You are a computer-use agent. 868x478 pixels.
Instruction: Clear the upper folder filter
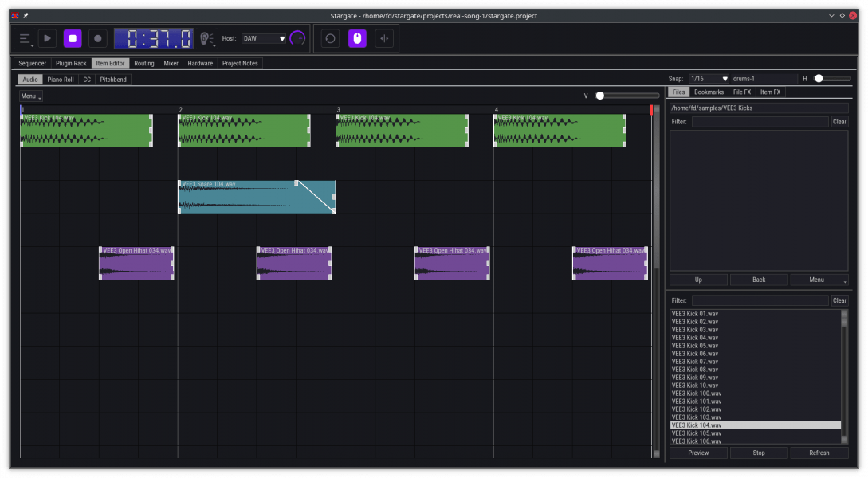[839, 122]
